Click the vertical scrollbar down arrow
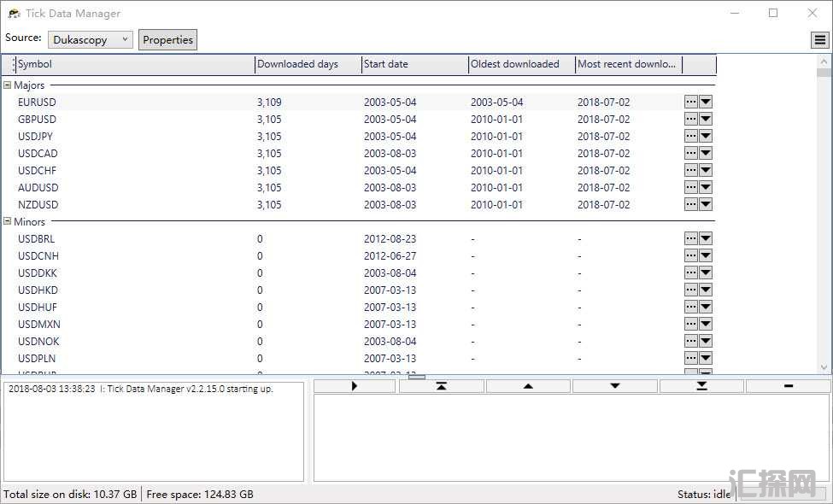The width and height of the screenshot is (833, 504). click(x=824, y=367)
